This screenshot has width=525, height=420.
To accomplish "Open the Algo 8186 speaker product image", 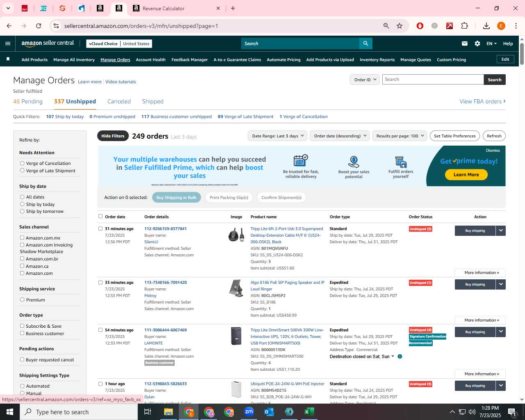I will click(x=236, y=288).
